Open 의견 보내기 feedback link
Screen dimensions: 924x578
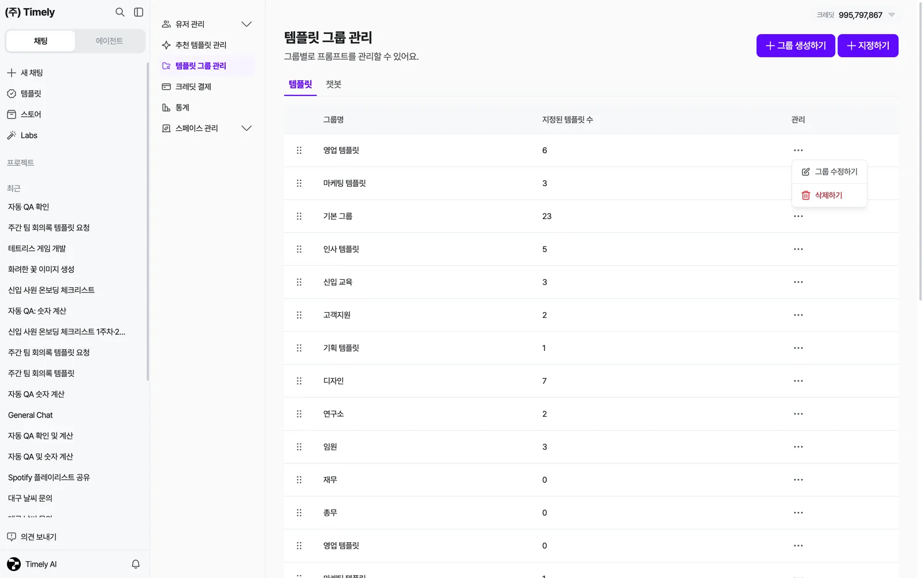click(32, 537)
